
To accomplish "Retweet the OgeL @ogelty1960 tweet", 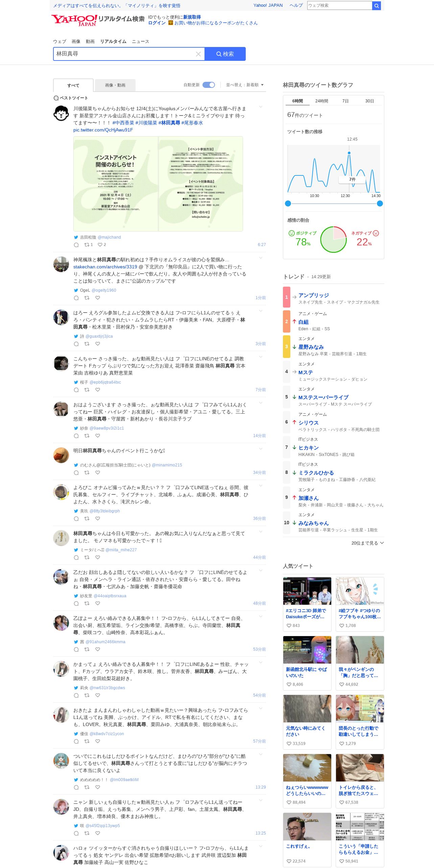I will 87,298.
